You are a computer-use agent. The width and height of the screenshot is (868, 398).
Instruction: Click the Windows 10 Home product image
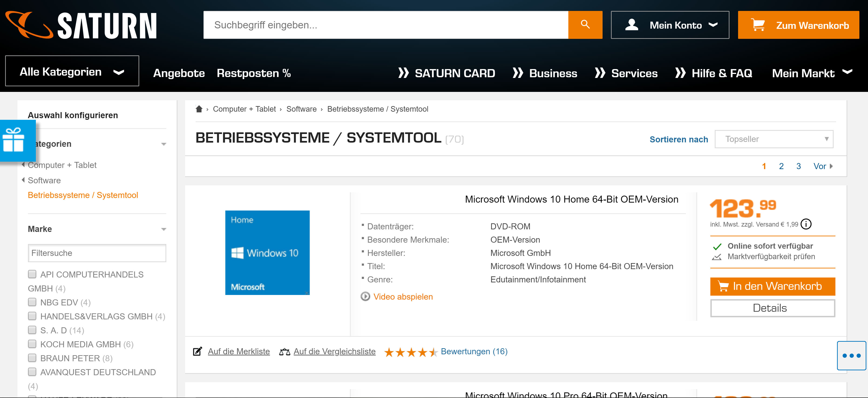pos(267,253)
